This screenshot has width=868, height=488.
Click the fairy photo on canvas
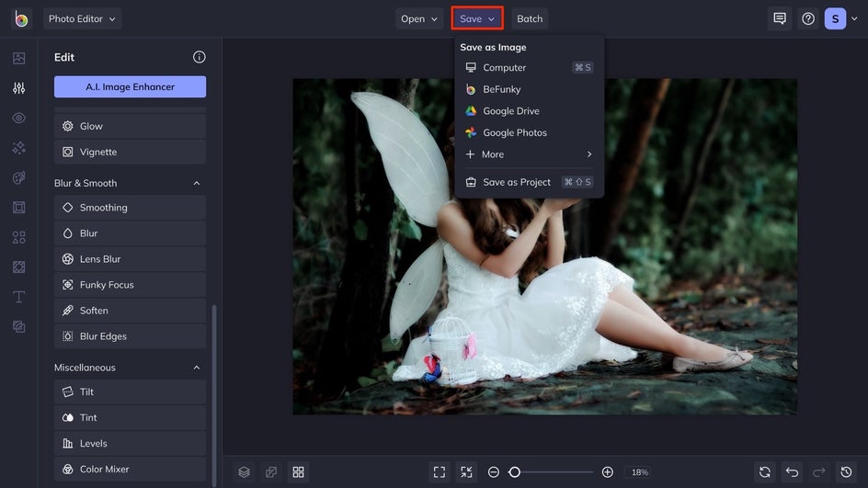click(544, 246)
